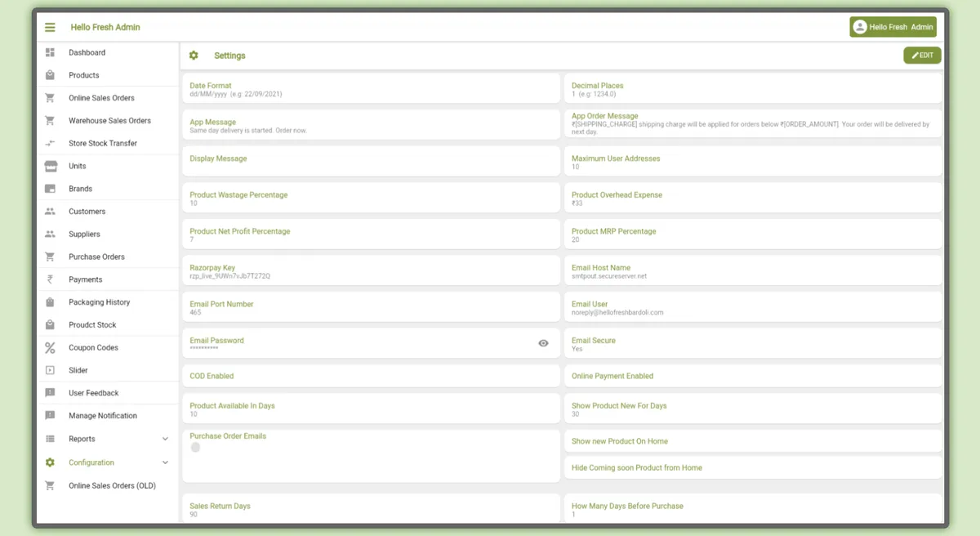The width and height of the screenshot is (980, 536).
Task: Click the Sales Return Days setting
Action: 371,509
